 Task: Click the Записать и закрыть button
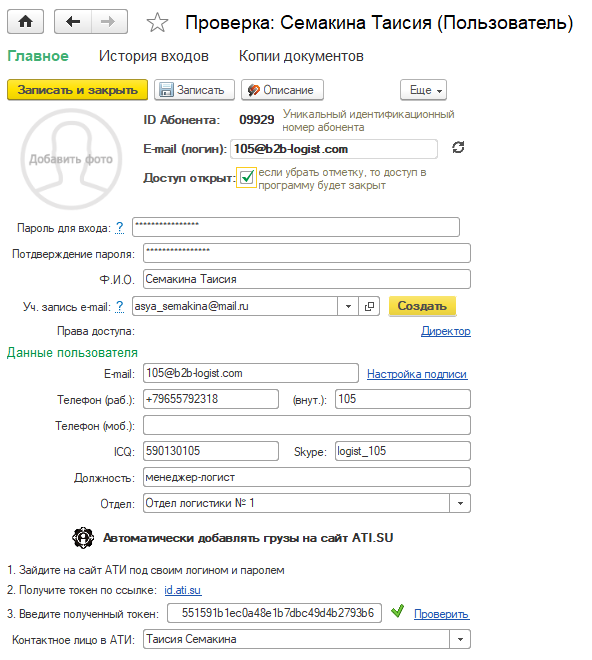tap(77, 90)
